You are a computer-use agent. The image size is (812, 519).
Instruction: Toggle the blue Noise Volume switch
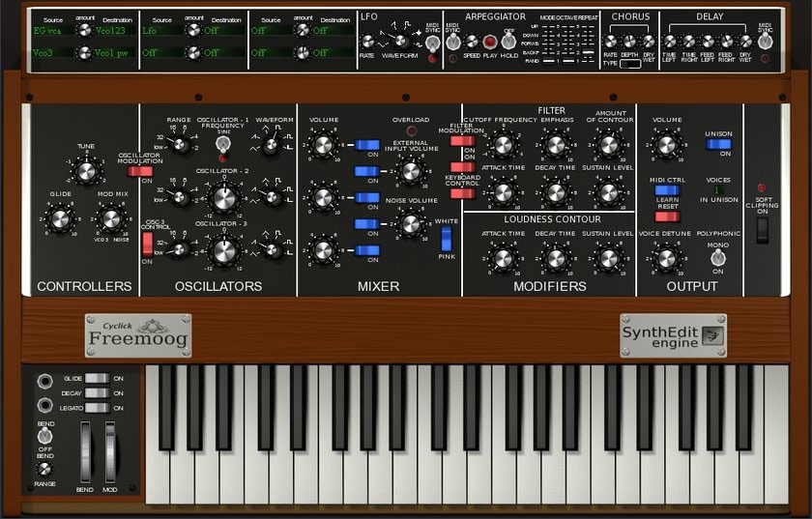coord(367,224)
